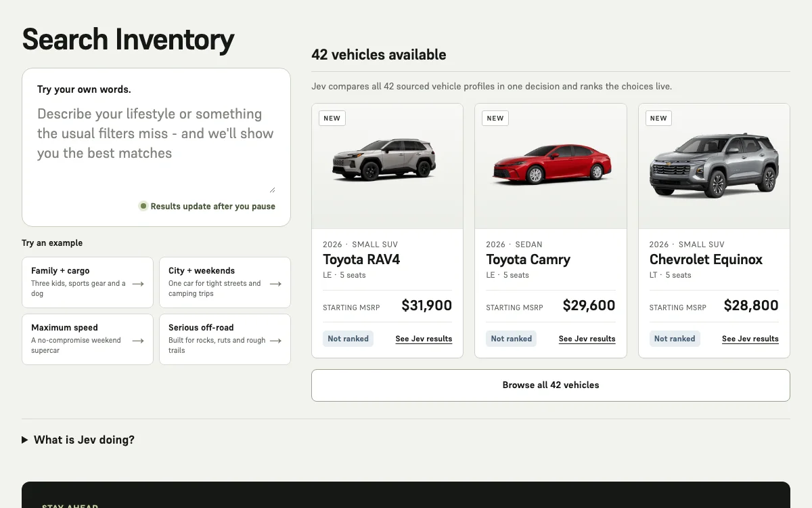Screen dimensions: 812x508
Task: Click the $29,600 price
Action: click(589, 305)
